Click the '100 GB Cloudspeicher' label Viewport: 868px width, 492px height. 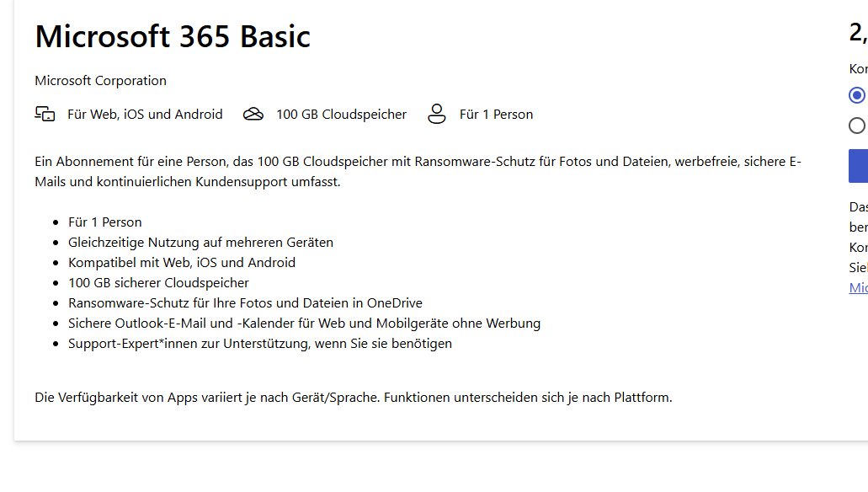coord(341,113)
